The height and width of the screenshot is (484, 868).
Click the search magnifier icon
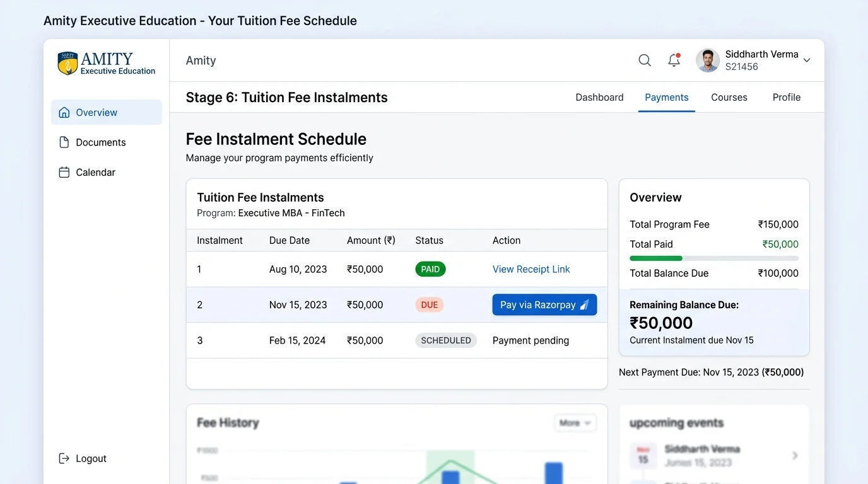tap(645, 60)
